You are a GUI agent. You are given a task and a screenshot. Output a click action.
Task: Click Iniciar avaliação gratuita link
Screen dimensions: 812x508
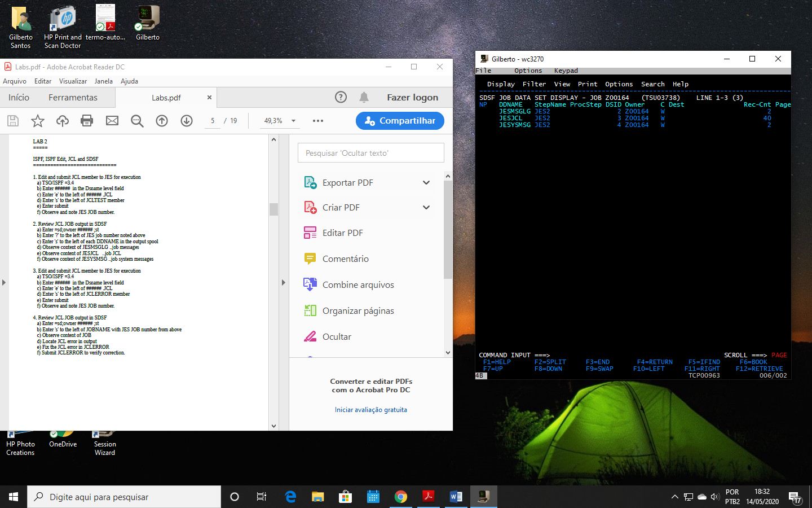coord(371,410)
